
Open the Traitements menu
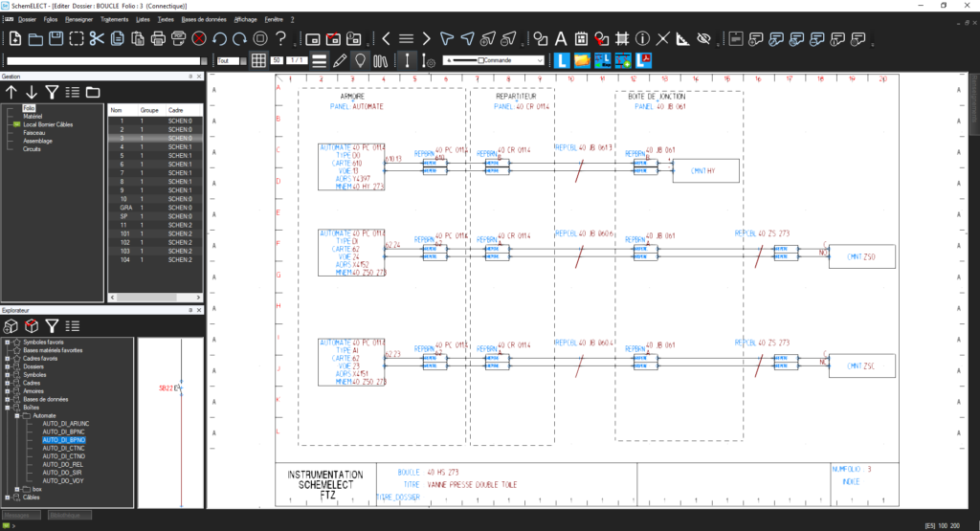(114, 19)
